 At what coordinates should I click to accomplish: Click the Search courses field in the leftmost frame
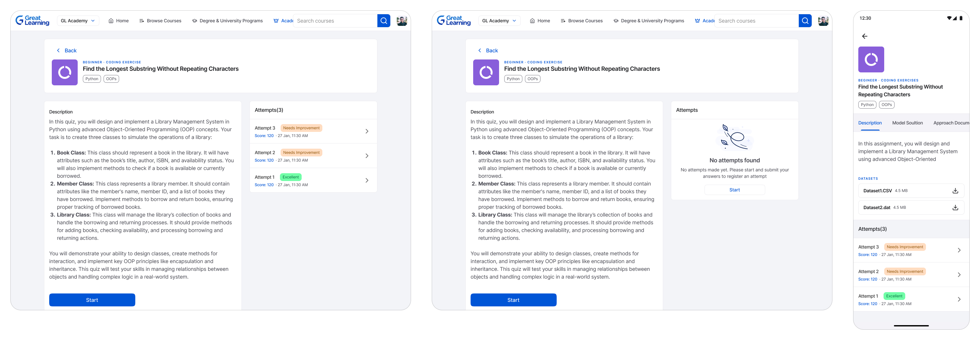pos(335,21)
